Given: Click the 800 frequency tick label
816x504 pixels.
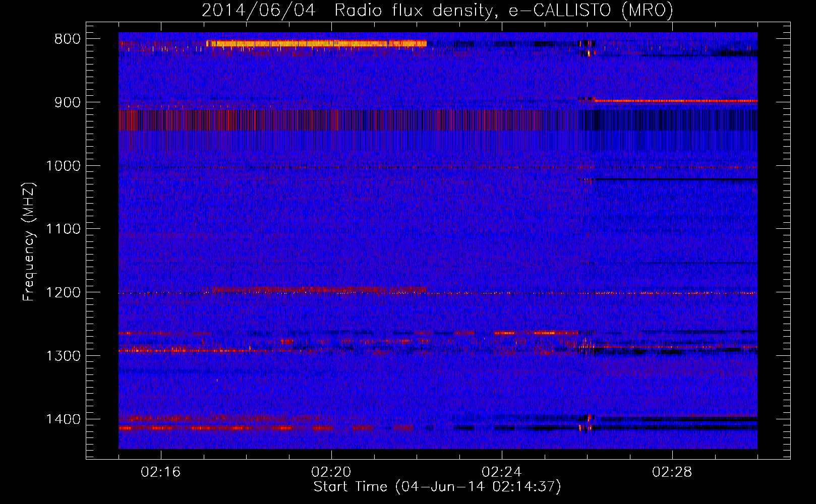Looking at the screenshot, I should pos(68,39).
